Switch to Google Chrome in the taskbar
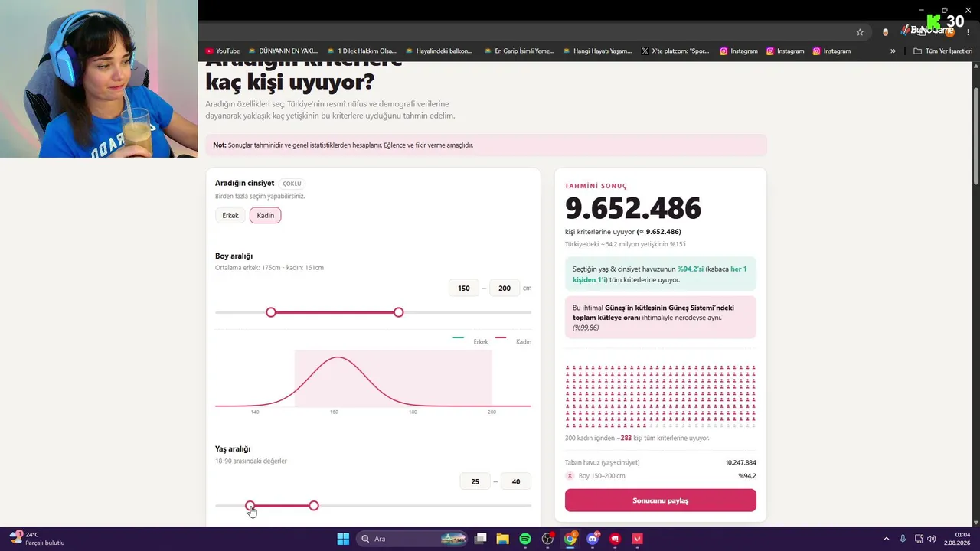980x551 pixels. tap(570, 539)
